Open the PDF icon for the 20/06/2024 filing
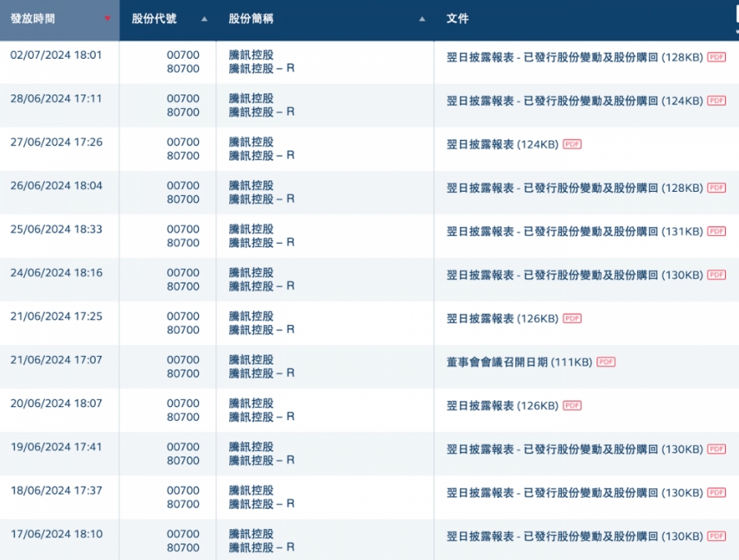The width and height of the screenshot is (739, 560). point(572,405)
